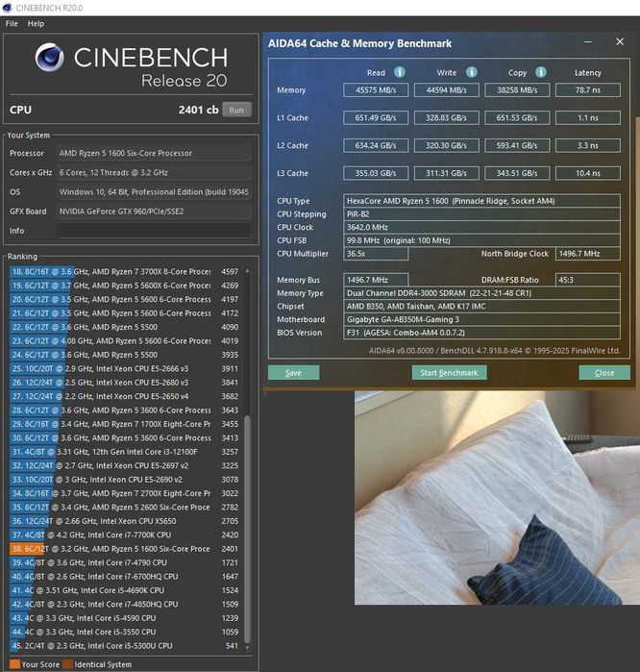Click the pillow render preview image
This screenshot has width=640, height=672.
pyautogui.click(x=497, y=498)
